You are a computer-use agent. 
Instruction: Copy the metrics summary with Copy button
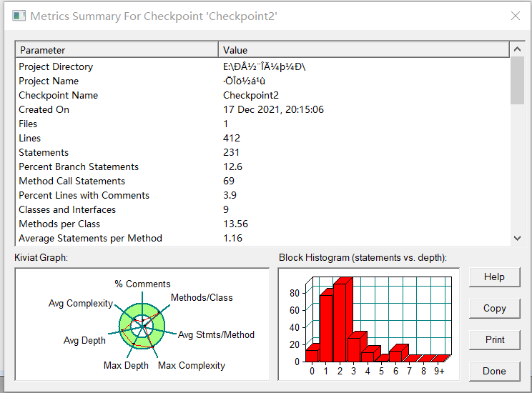click(494, 308)
